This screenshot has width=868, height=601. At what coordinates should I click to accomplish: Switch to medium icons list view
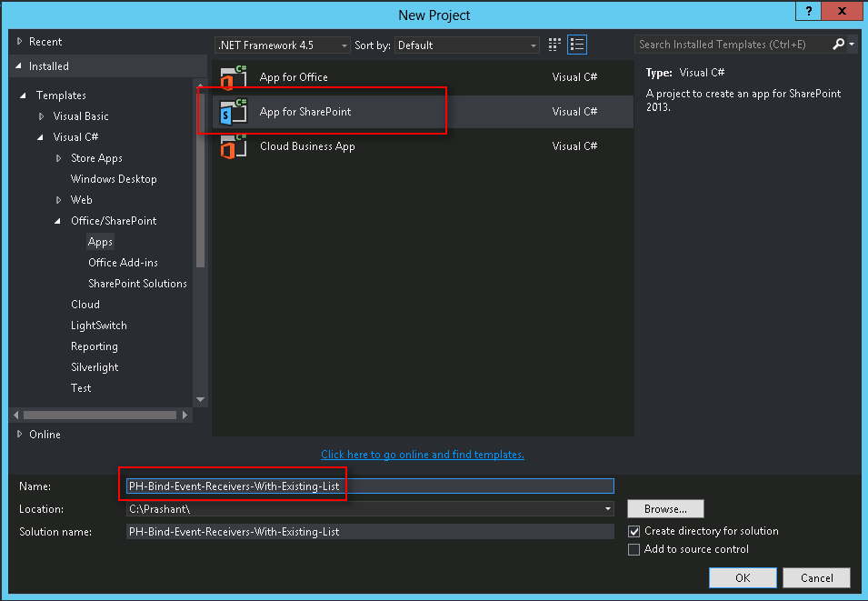(x=577, y=44)
